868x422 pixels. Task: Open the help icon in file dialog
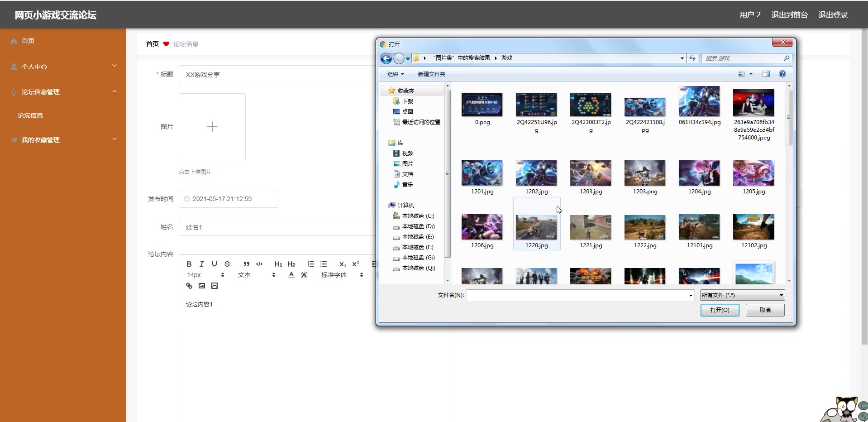click(x=782, y=74)
